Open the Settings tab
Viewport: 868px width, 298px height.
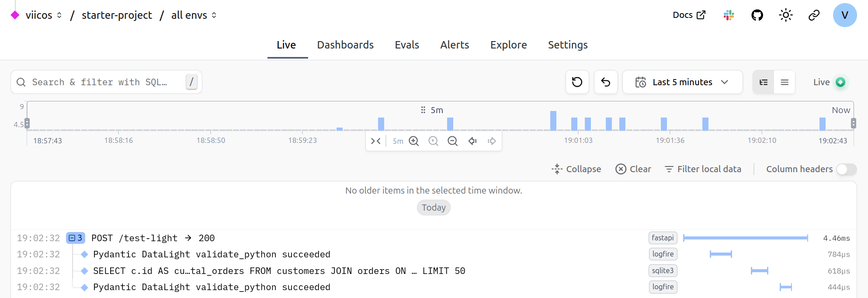(568, 45)
